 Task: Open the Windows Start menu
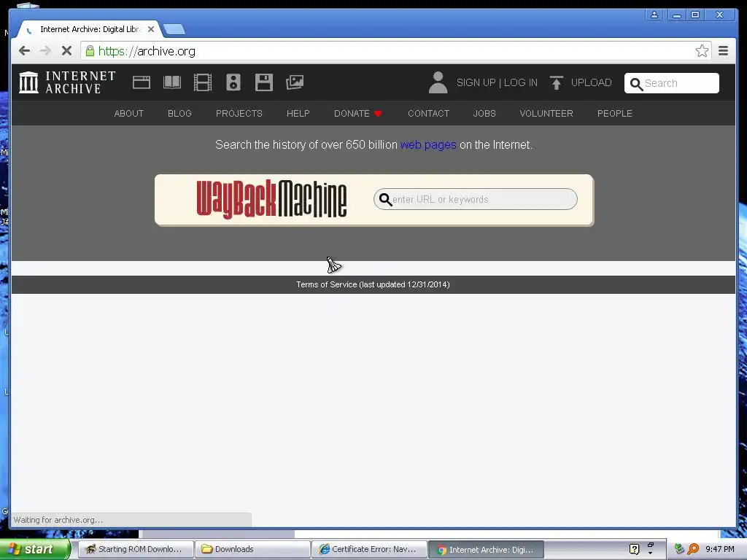point(35,550)
